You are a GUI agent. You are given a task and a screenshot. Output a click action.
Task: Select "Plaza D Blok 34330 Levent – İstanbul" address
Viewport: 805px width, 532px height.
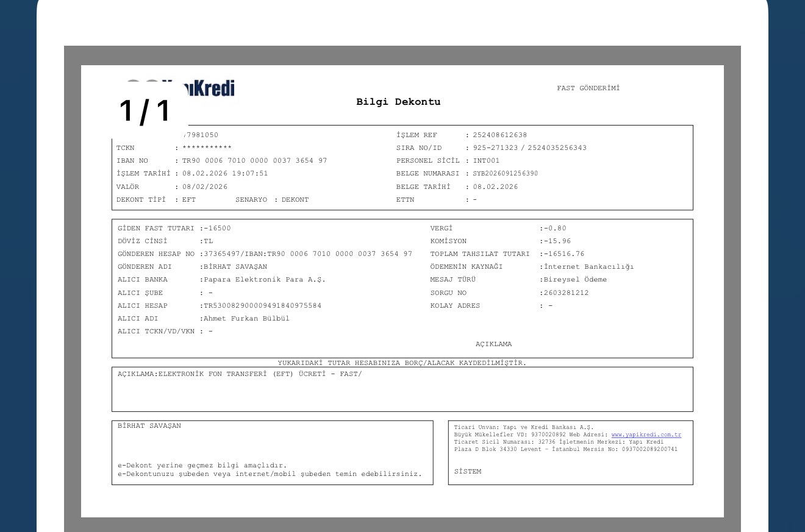[517, 450]
